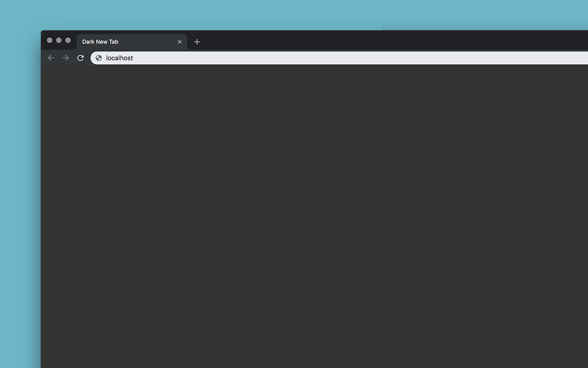This screenshot has height=368, width=588.
Task: Open site info globe icon
Action: coord(99,58)
